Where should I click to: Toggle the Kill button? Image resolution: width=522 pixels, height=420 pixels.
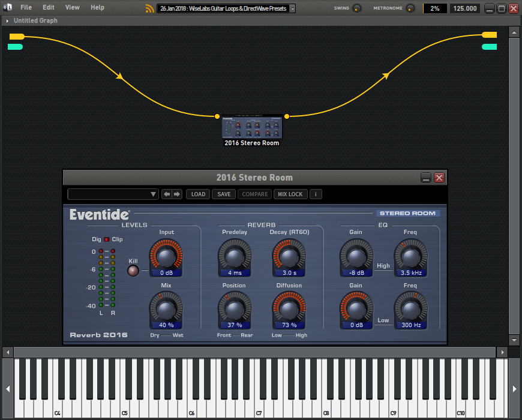pos(133,271)
